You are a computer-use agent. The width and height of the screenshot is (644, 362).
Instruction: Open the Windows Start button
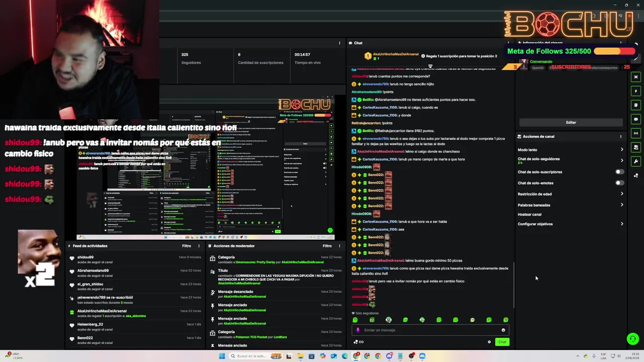coord(222,356)
